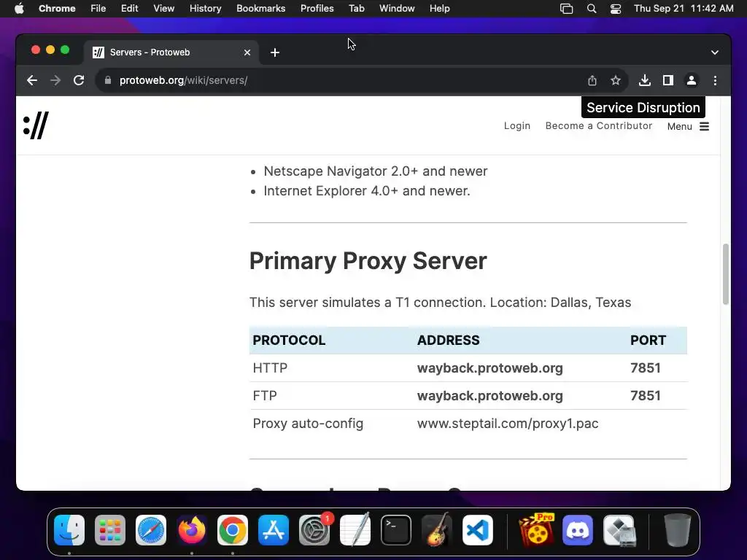The height and width of the screenshot is (560, 747).
Task: Click the date and time clock
Action: (684, 9)
